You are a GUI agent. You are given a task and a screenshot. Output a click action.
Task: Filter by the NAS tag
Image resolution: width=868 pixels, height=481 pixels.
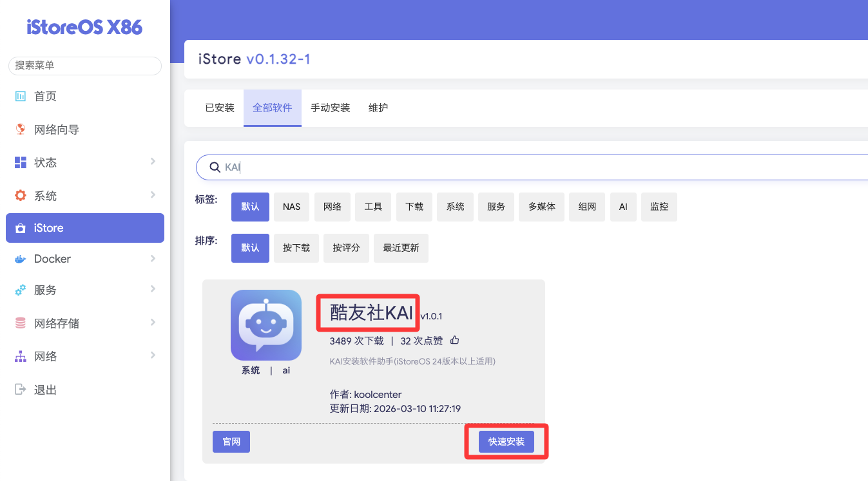click(x=291, y=207)
